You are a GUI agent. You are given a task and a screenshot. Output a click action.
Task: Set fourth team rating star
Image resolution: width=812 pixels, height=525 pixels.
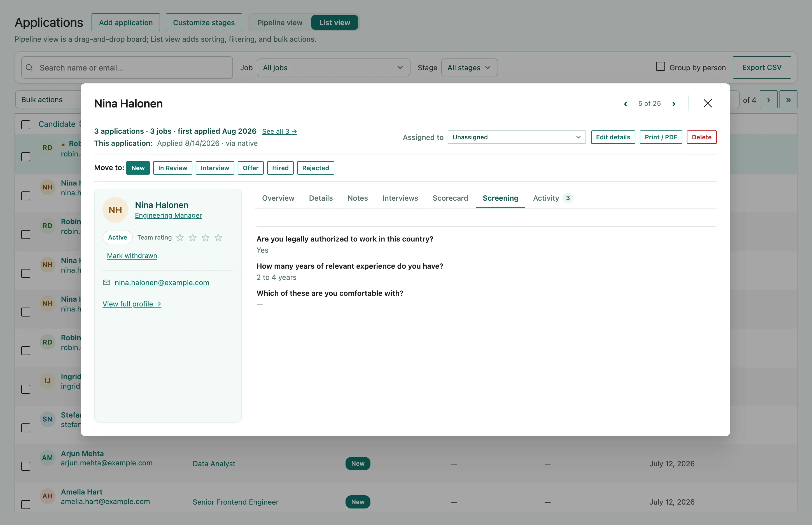coord(218,238)
